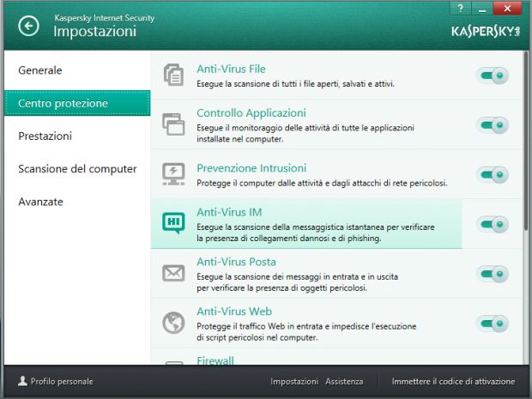The image size is (532, 399).
Task: Open the Controllo Applicazioni settings link
Action: point(251,113)
